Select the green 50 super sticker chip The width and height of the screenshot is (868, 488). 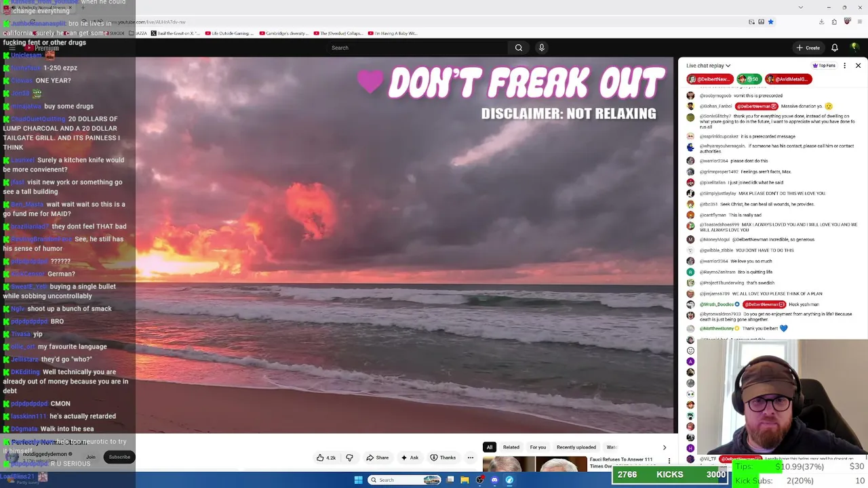click(749, 79)
